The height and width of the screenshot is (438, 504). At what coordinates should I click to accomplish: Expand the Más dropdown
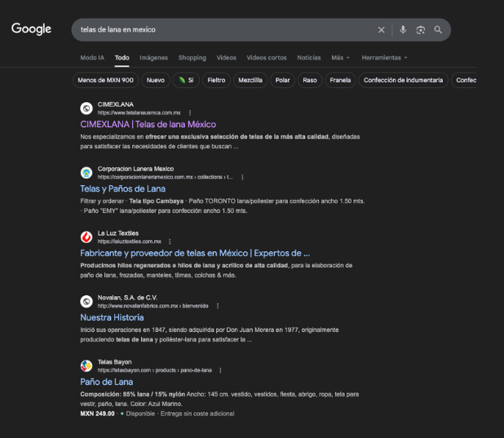340,58
